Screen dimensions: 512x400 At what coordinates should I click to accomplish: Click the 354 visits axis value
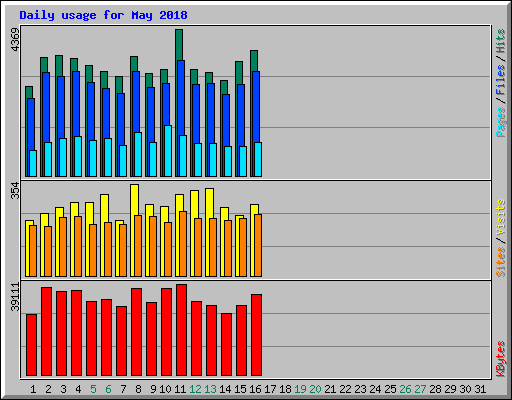15,190
